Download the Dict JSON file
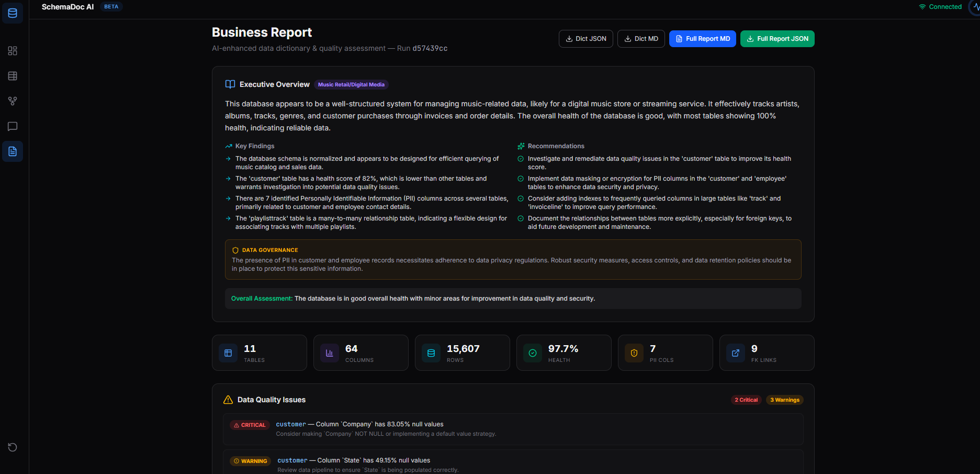This screenshot has width=980, height=474. pyautogui.click(x=586, y=39)
